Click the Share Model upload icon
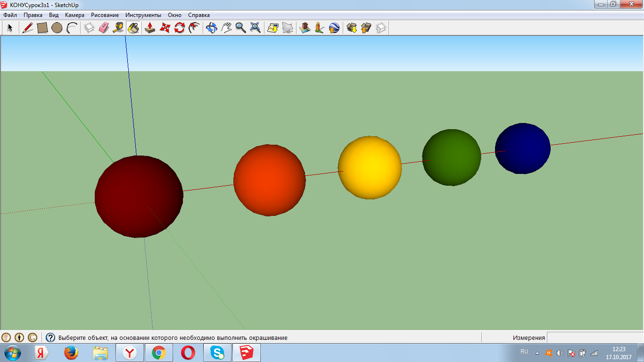Screen dimensions: 644x362 [366, 28]
